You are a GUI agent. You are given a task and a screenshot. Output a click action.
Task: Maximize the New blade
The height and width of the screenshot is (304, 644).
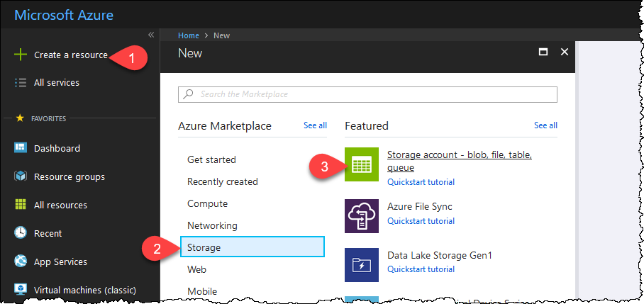543,52
